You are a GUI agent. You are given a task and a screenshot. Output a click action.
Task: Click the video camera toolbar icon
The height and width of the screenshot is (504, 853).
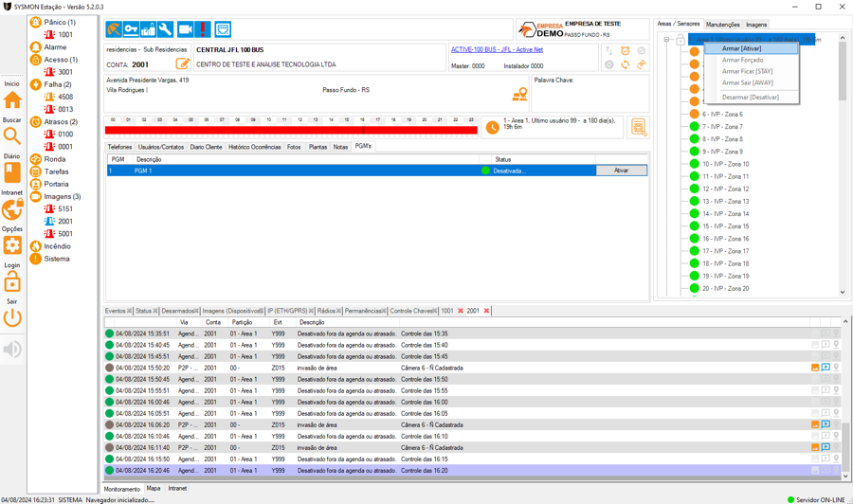(185, 29)
